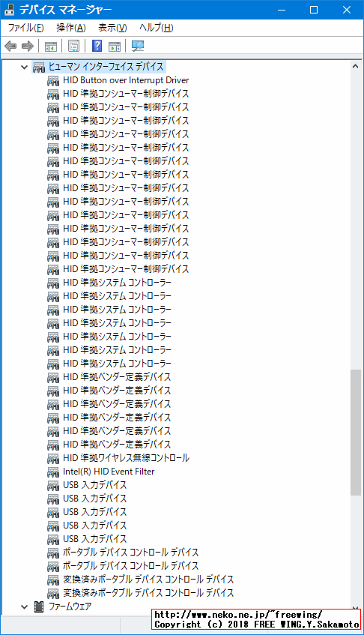Select HID Button over Interrupt Driver
The height and width of the screenshot is (635, 364).
(x=126, y=80)
